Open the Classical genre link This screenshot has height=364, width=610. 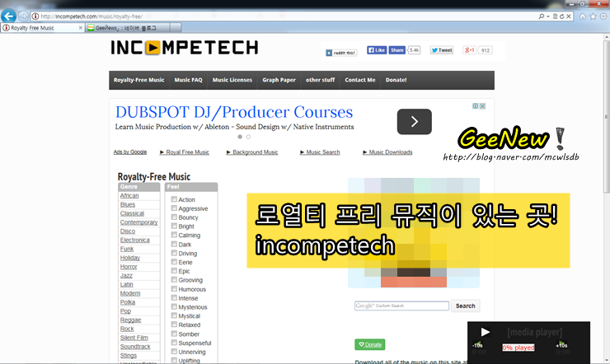point(132,213)
